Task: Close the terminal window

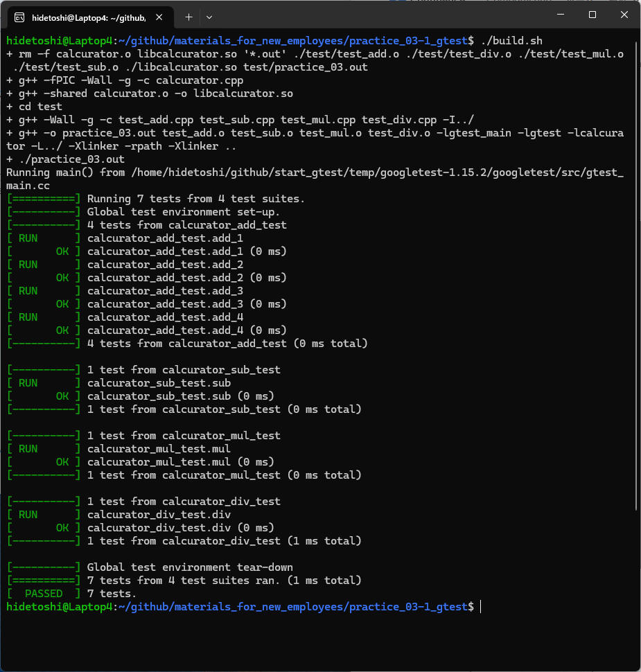Action: click(624, 15)
